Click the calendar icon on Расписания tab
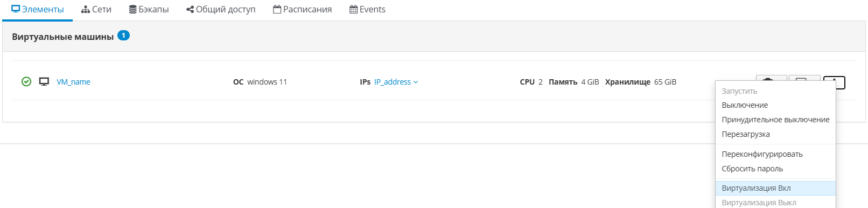Image resolution: width=868 pixels, height=208 pixels. pyautogui.click(x=277, y=9)
